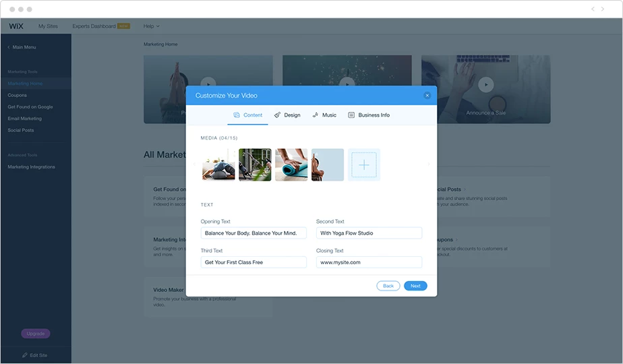Click the Next button

[415, 286]
